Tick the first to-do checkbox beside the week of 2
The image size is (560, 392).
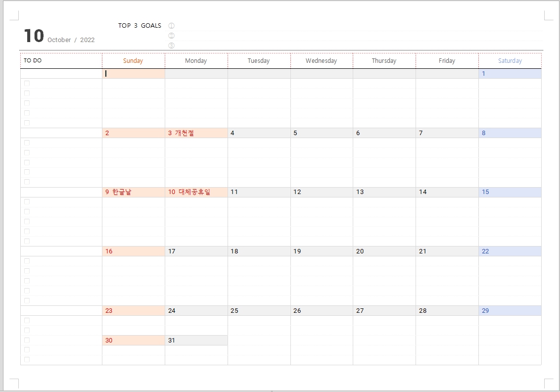[x=27, y=143]
